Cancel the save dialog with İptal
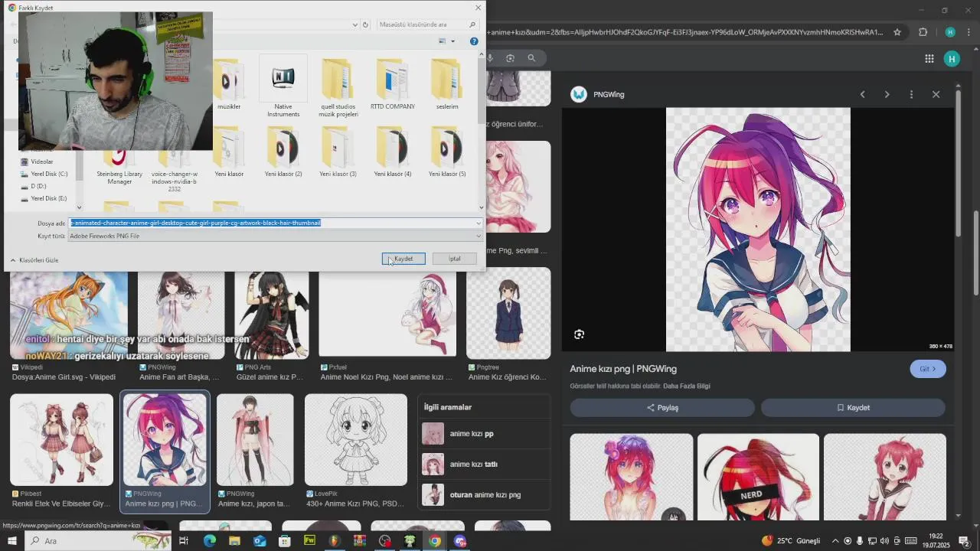980x551 pixels. point(454,259)
